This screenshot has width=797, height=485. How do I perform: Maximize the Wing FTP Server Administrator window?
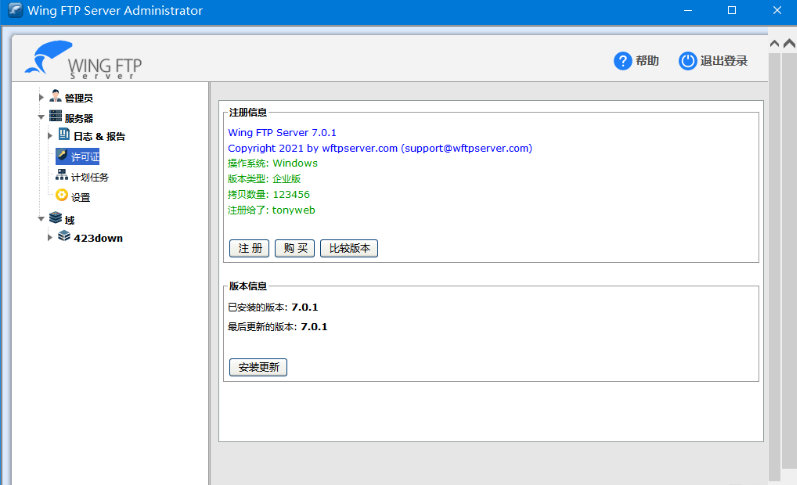coord(732,10)
